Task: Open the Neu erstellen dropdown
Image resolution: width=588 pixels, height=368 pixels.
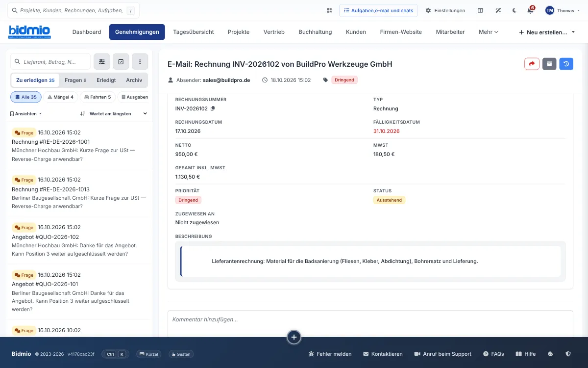Action: click(x=547, y=32)
